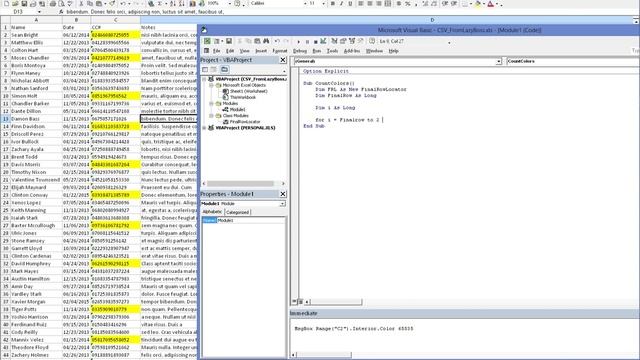Screen dimensions: 640x360
Task: Click the AutoSum icon in Excel toolbar
Action: [x=160, y=4]
